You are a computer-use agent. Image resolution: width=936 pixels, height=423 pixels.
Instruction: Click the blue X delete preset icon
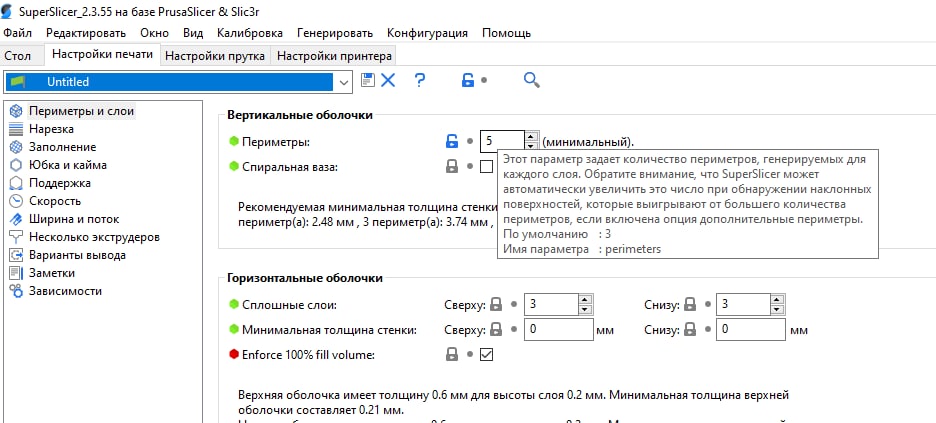pyautogui.click(x=388, y=80)
